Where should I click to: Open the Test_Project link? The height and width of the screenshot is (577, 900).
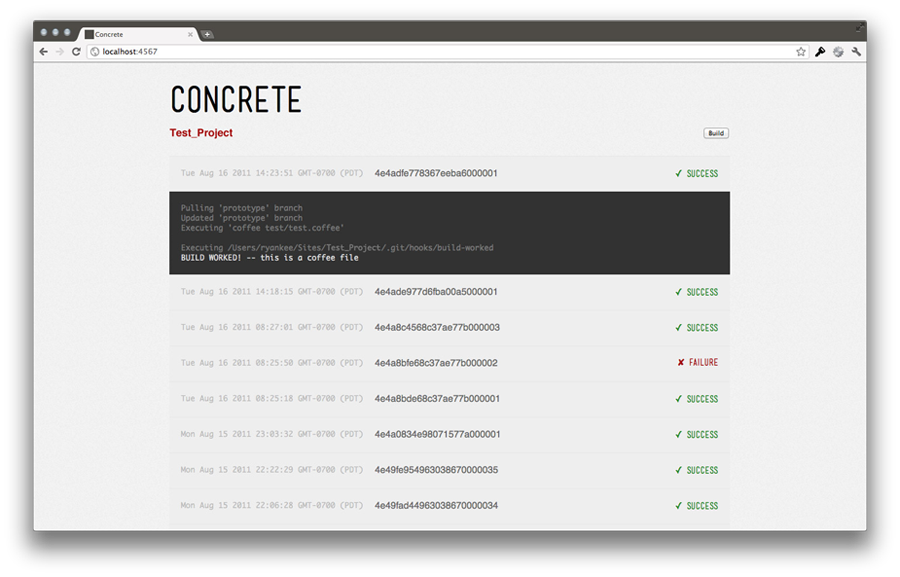[x=201, y=133]
